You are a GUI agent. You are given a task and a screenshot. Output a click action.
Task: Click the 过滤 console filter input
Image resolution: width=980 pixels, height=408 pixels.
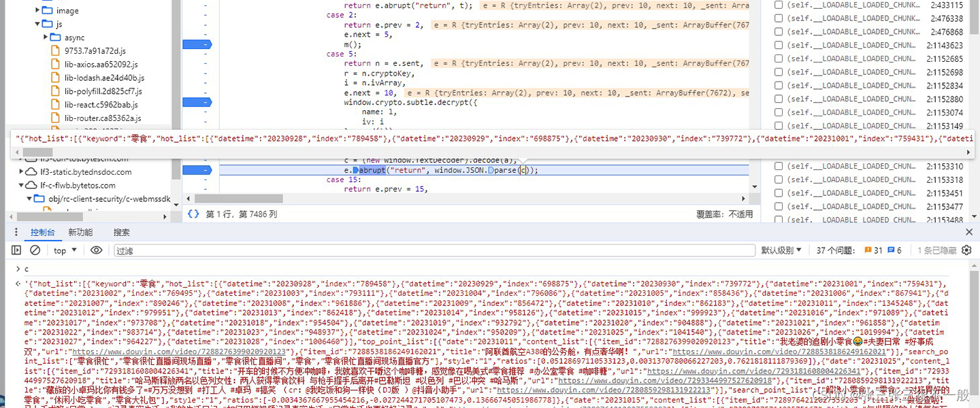click(x=434, y=250)
